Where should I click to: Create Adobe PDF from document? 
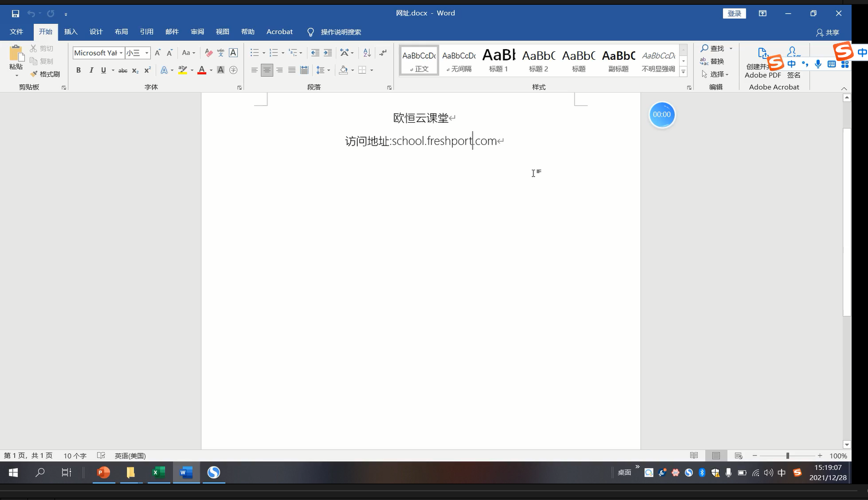click(763, 62)
